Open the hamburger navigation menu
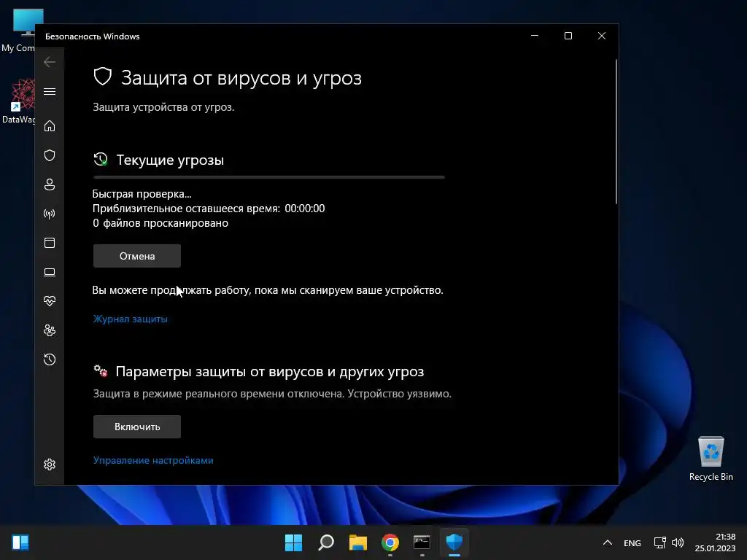 [x=50, y=91]
